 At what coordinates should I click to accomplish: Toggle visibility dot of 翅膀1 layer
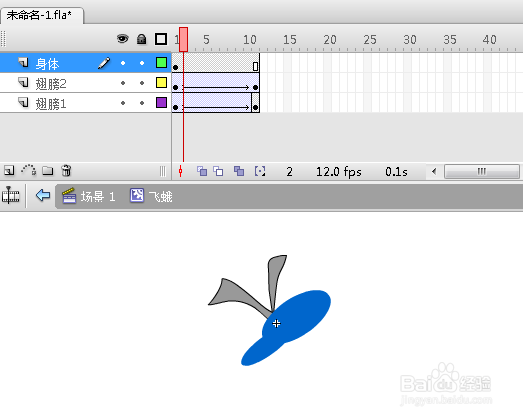123,103
